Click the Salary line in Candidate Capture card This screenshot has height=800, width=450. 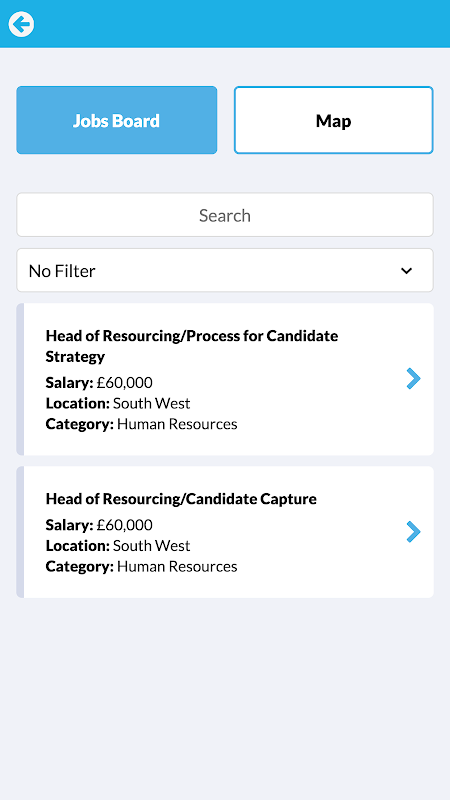[x=99, y=525]
